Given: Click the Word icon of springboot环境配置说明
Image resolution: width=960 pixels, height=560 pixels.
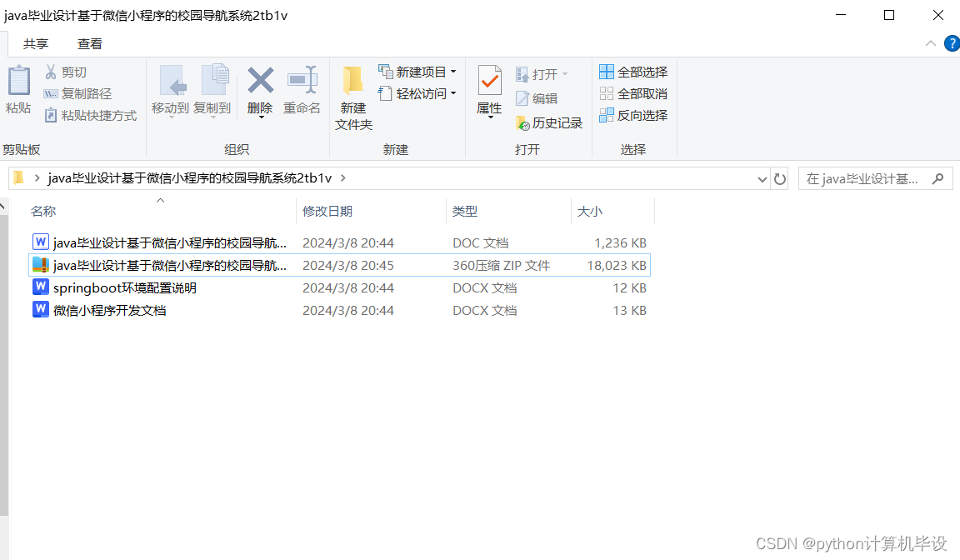Looking at the screenshot, I should click(40, 287).
